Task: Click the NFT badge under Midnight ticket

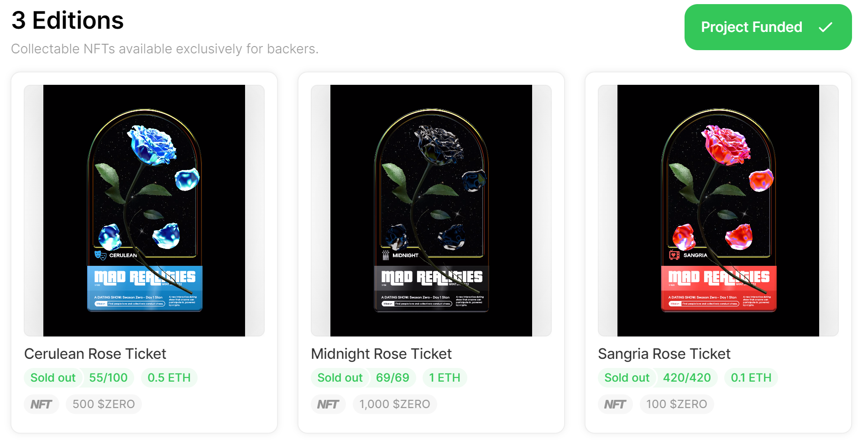Action: [328, 404]
